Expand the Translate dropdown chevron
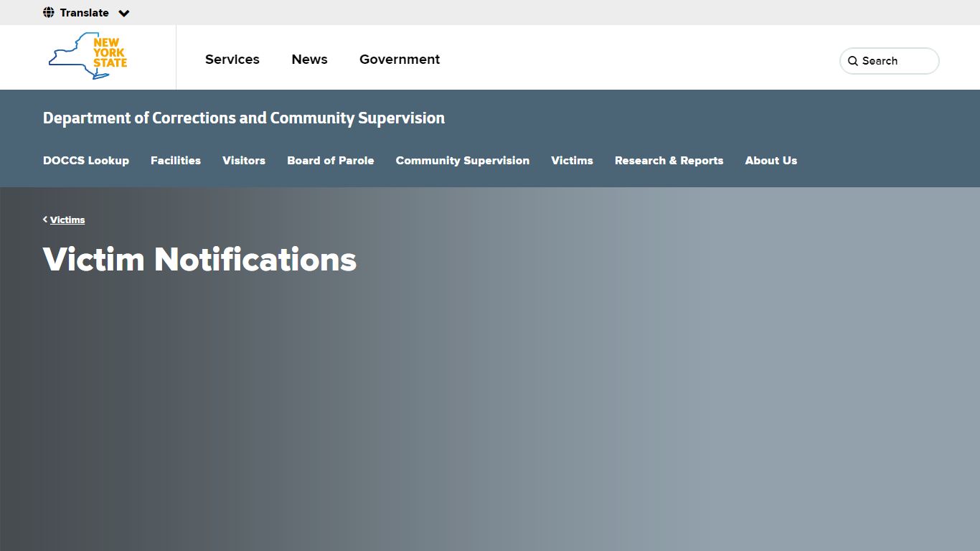This screenshot has height=551, width=980. point(124,13)
